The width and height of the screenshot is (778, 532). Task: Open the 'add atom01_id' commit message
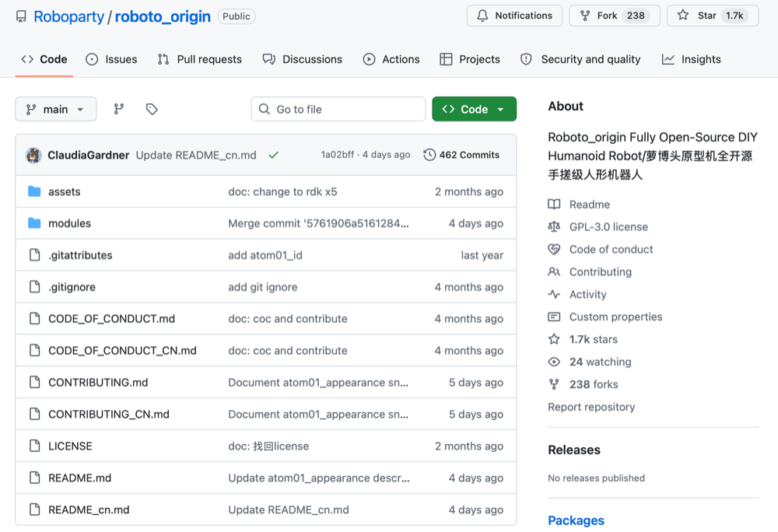click(x=265, y=255)
